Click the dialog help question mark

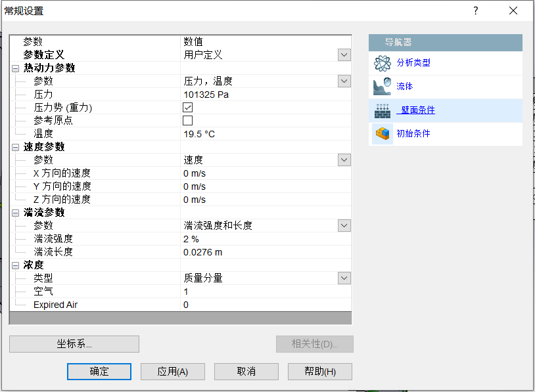click(x=475, y=11)
